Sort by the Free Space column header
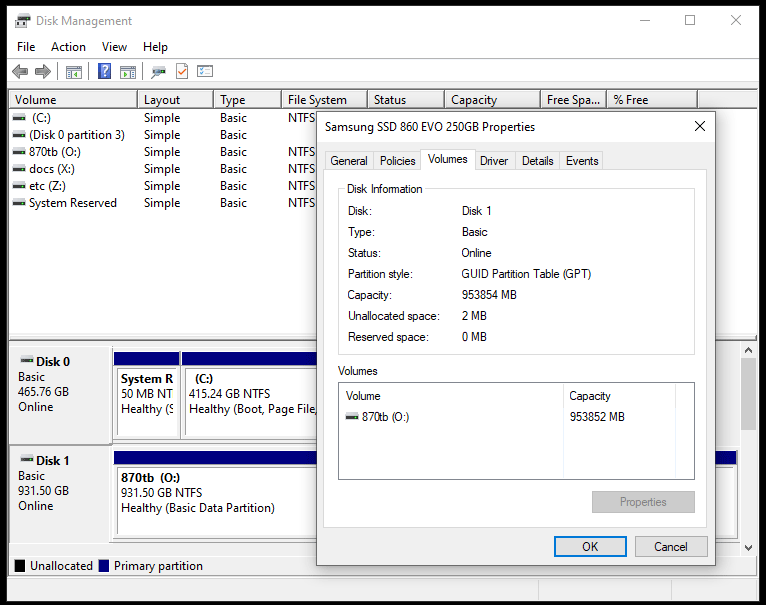Viewport: 766px width, 605px height. tap(574, 100)
